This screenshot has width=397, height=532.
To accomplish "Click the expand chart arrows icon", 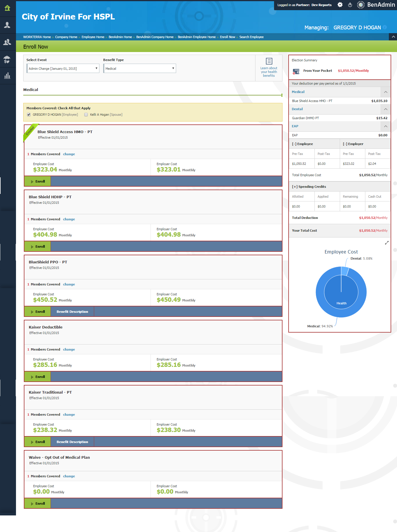I will pyautogui.click(x=387, y=243).
